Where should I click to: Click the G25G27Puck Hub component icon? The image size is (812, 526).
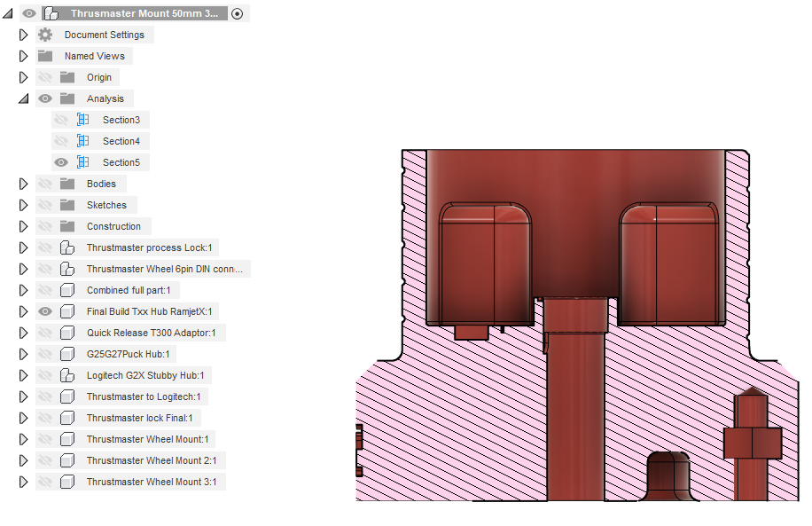[x=67, y=353]
